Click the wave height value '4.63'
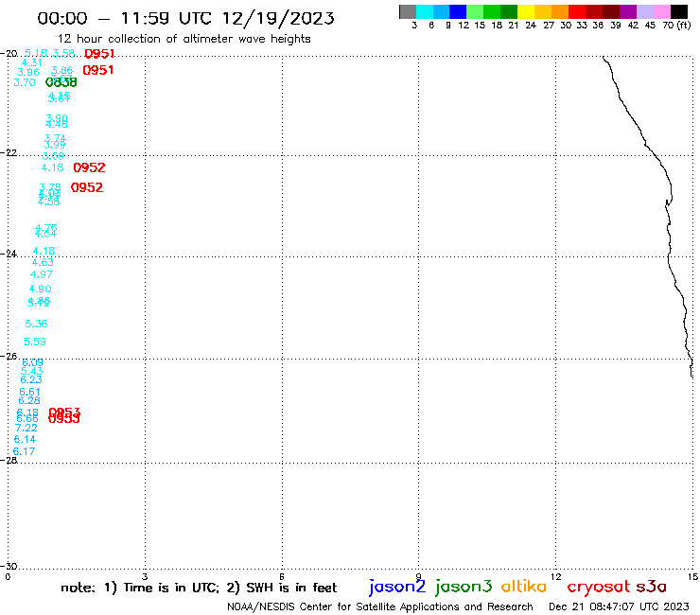The image size is (700, 615). 43,263
